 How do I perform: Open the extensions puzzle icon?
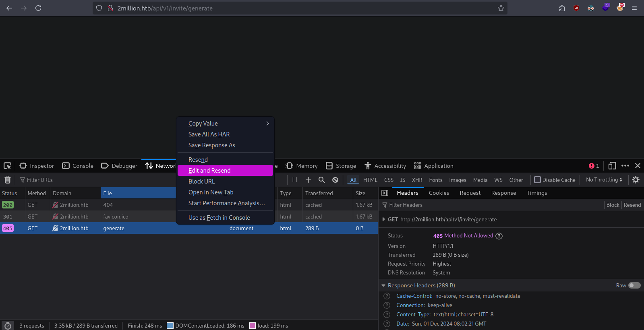562,8
